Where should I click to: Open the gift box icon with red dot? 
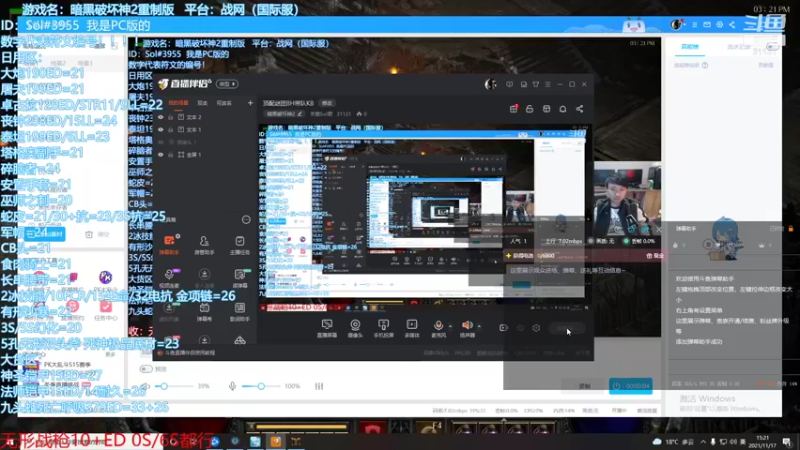click(x=514, y=109)
